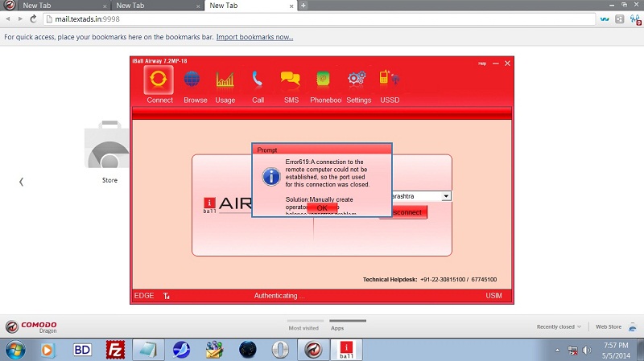Open the Phonebook icon
The image size is (644, 361).
[324, 80]
